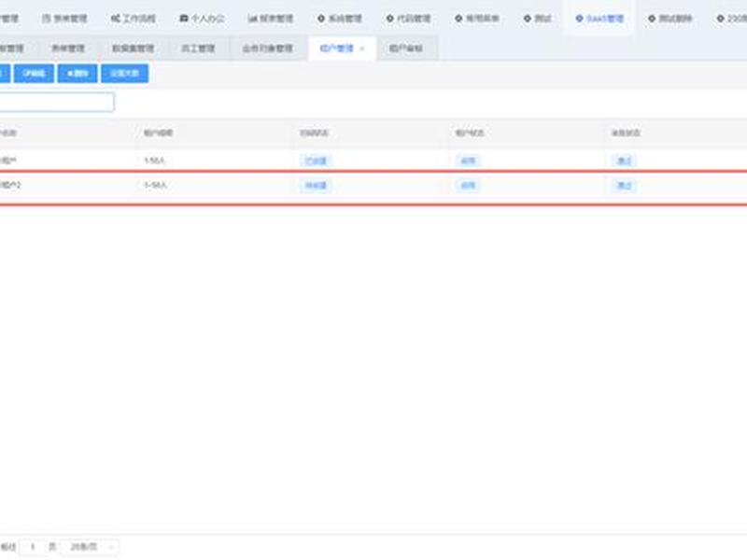This screenshot has width=747, height=560.
Task: Click the 通过 tag in the first row
Action: click(624, 161)
